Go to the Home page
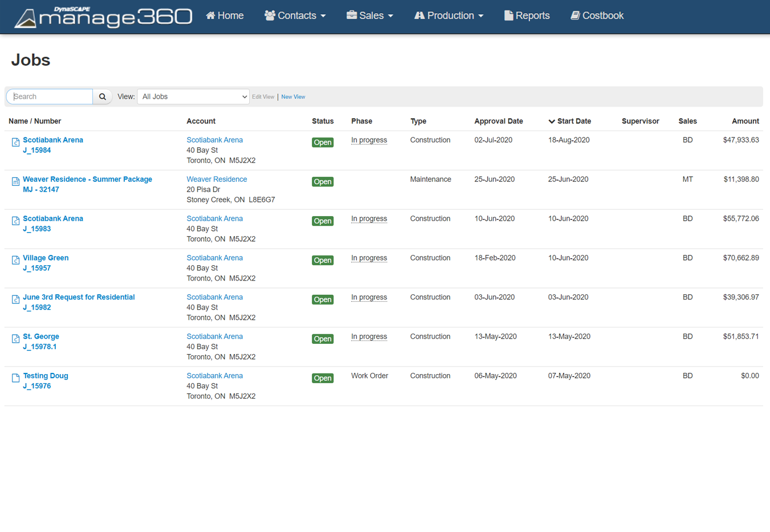The width and height of the screenshot is (770, 532). [225, 16]
